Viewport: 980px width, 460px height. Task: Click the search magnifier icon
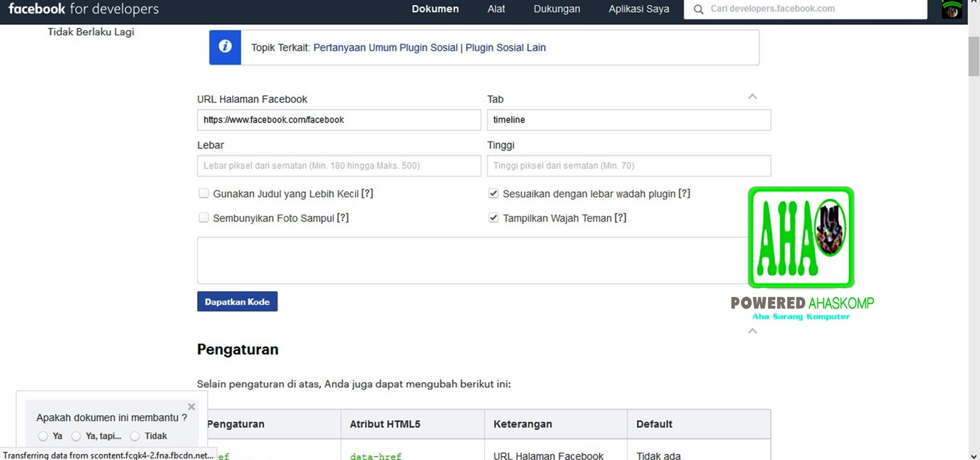point(698,9)
